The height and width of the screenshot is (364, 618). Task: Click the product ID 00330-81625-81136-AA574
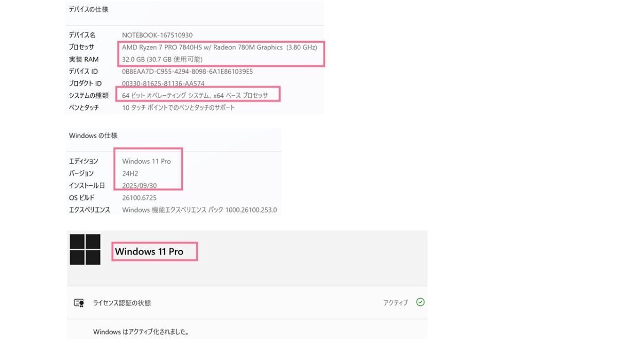tap(163, 83)
